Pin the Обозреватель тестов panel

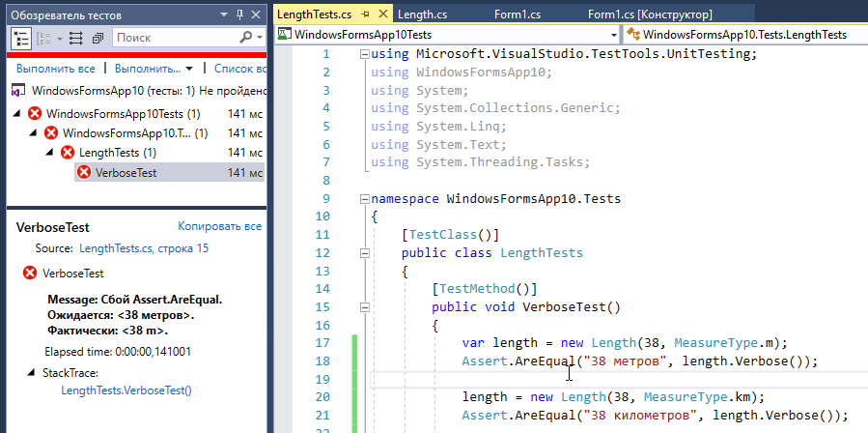[x=238, y=14]
